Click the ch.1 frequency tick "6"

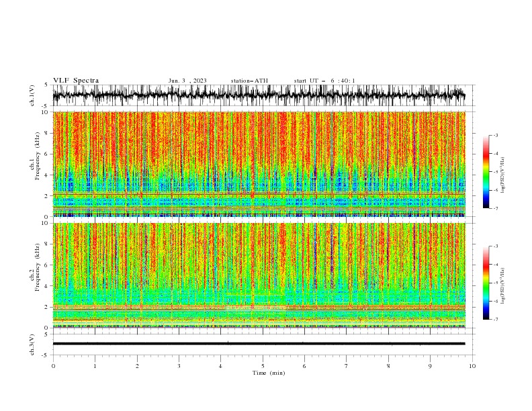pyautogui.click(x=46, y=154)
